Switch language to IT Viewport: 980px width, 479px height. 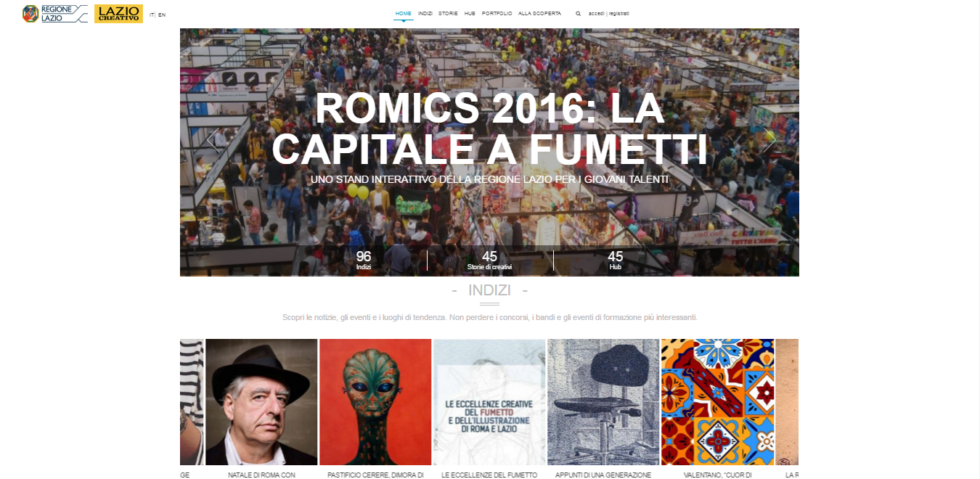(152, 15)
